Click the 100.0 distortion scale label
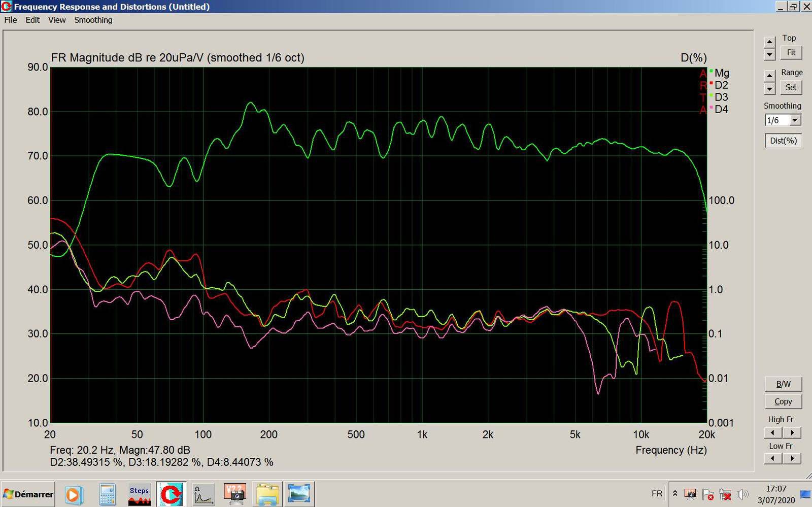The width and height of the screenshot is (812, 507). coord(722,200)
